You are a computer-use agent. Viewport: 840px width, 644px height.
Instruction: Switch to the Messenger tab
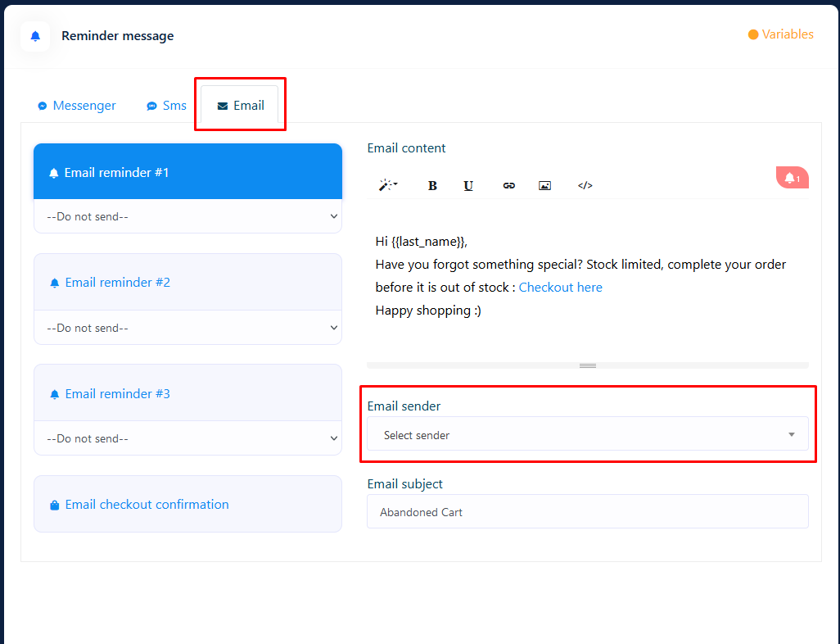point(76,106)
